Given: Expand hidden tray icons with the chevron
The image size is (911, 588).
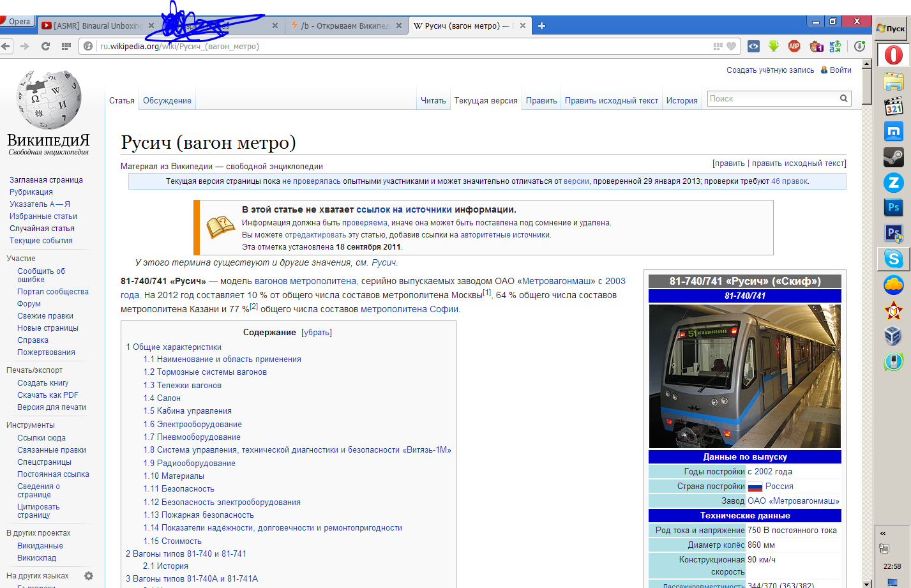Looking at the screenshot, I should pos(883,533).
